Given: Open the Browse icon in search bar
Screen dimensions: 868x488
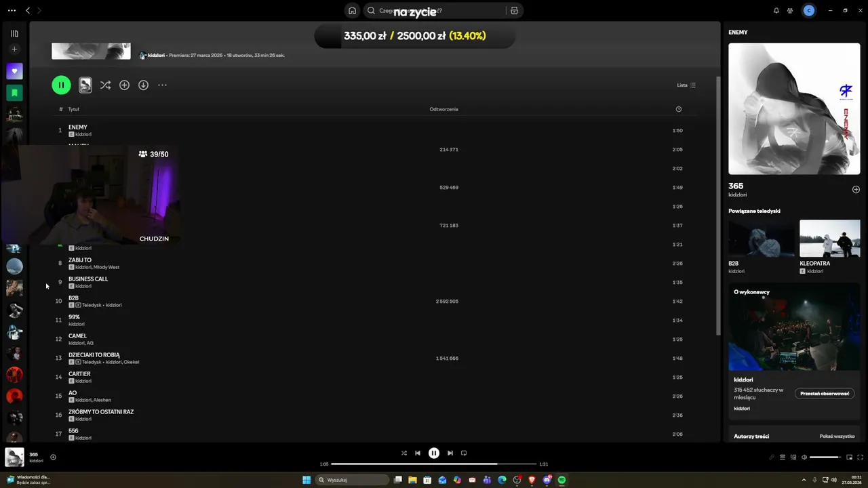Looking at the screenshot, I should pyautogui.click(x=514, y=11).
